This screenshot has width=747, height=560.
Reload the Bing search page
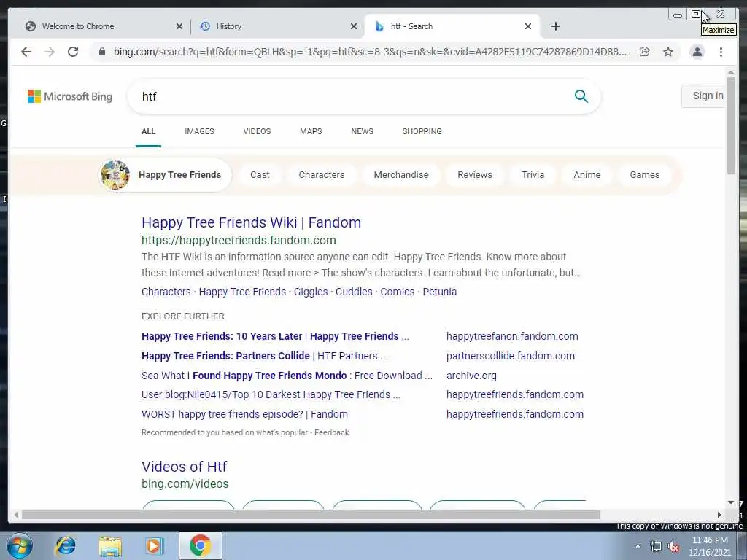[73, 52]
